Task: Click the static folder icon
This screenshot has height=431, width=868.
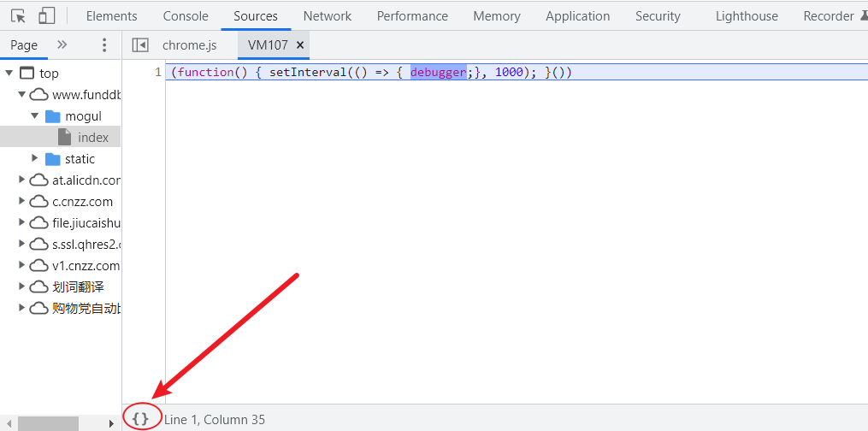Action: [x=52, y=159]
